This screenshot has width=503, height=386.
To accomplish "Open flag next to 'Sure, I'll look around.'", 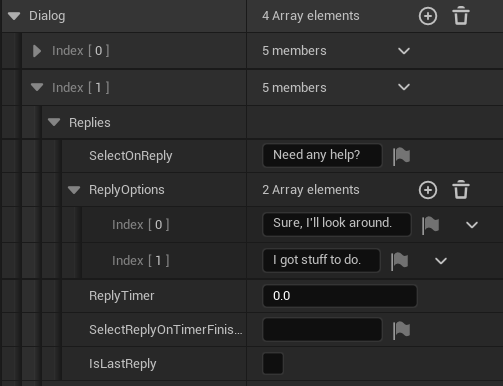I will coord(430,225).
